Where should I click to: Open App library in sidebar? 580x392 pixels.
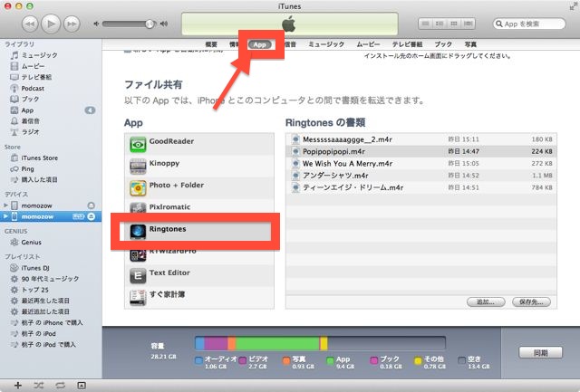click(x=51, y=110)
